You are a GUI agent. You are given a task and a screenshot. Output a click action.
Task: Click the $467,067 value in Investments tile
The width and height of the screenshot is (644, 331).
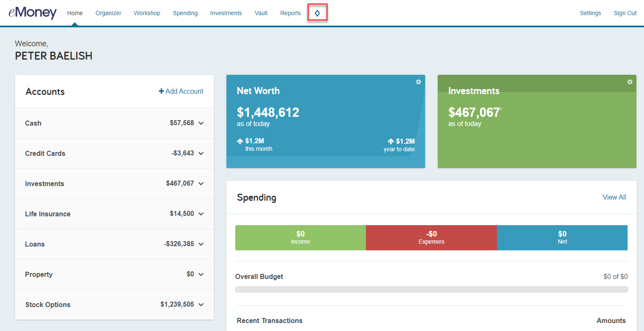[474, 112]
